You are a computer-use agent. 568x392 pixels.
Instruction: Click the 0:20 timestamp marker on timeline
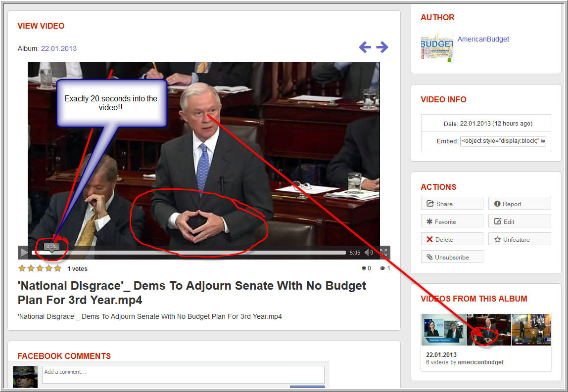tap(51, 247)
